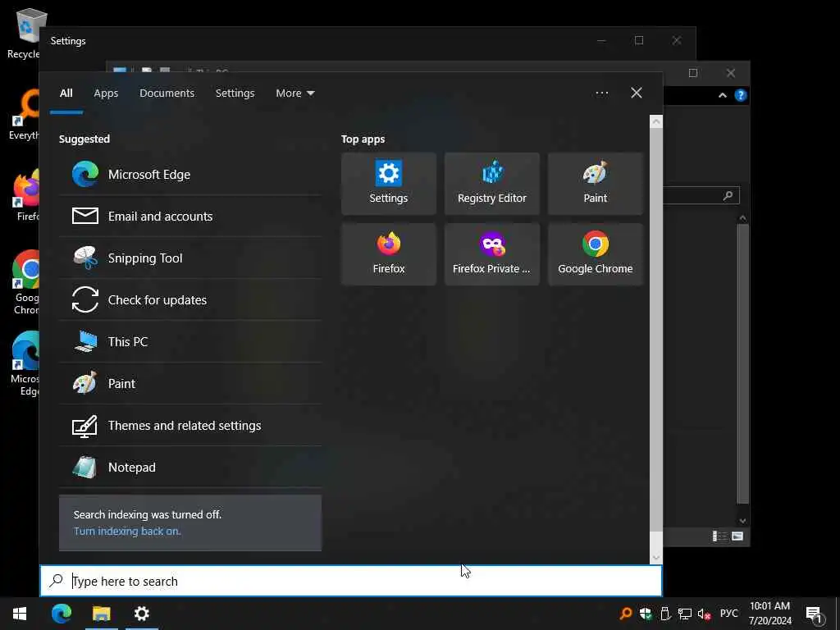Viewport: 840px width, 630px height.
Task: Switch File Explorer to large icons view
Action: point(737,536)
